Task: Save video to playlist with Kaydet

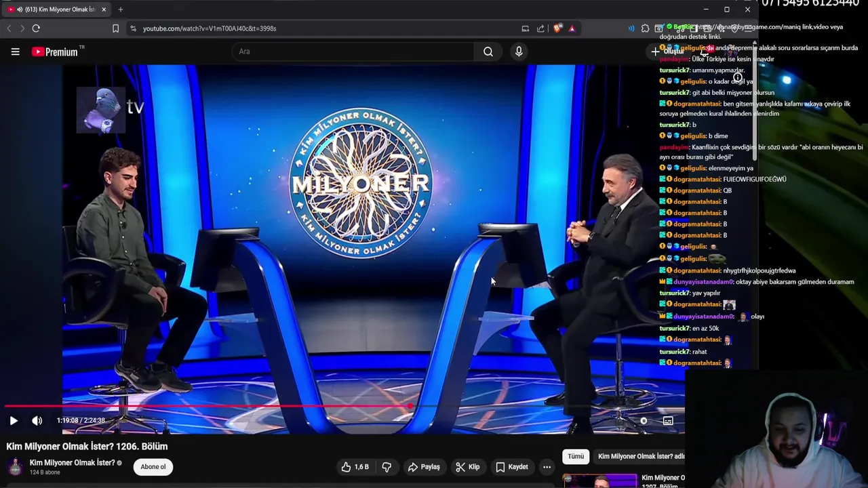Action: [511, 467]
